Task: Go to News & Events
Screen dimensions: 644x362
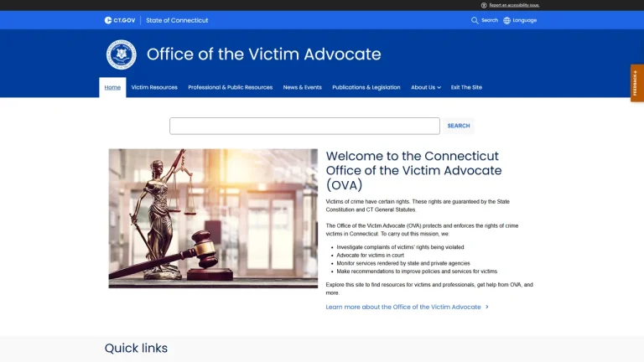Action: pyautogui.click(x=302, y=87)
